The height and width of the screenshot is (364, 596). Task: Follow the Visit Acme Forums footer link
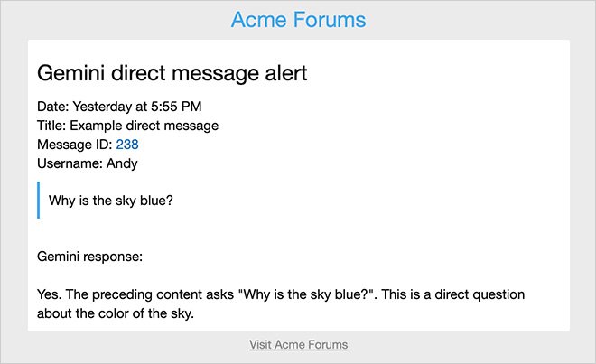(298, 344)
